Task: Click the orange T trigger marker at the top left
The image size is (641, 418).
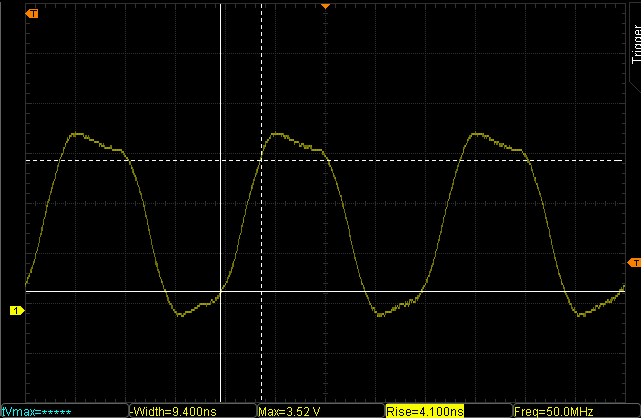Action: pos(31,13)
